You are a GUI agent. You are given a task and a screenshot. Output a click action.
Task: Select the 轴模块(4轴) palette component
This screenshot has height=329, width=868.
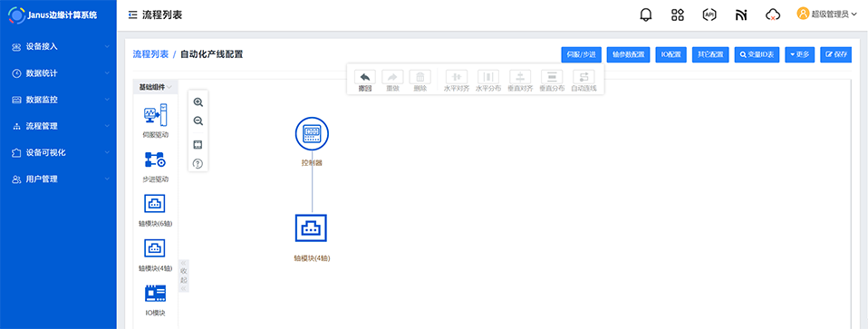(155, 248)
